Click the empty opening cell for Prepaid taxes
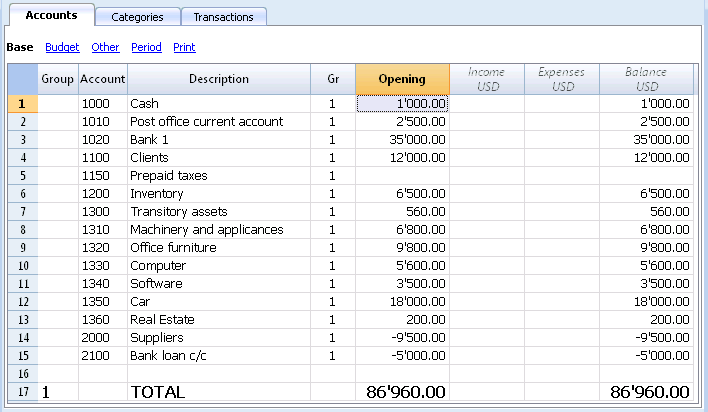 402,176
